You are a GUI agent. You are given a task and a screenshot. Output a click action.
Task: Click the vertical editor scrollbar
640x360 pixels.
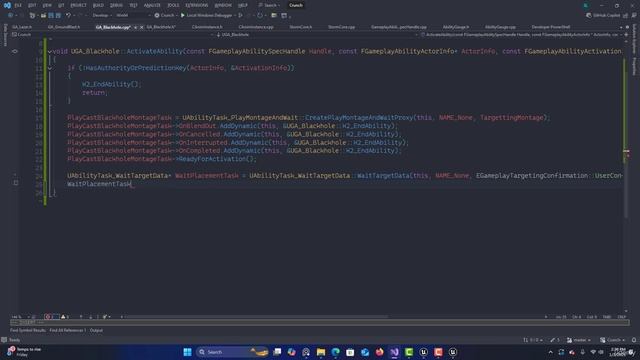[626, 176]
